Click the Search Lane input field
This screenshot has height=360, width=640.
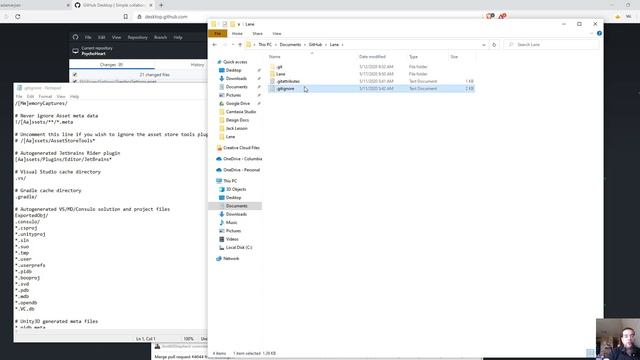pos(552,44)
